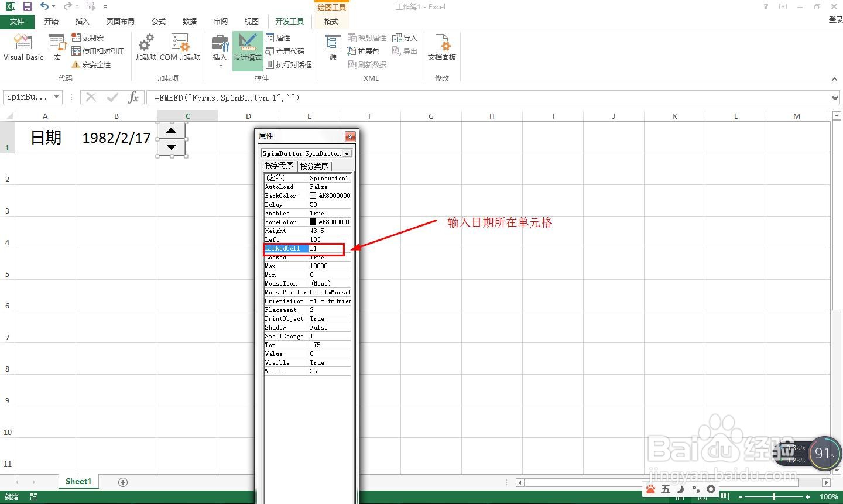
Task: Switch to the Home (开始) tab
Action: point(52,21)
